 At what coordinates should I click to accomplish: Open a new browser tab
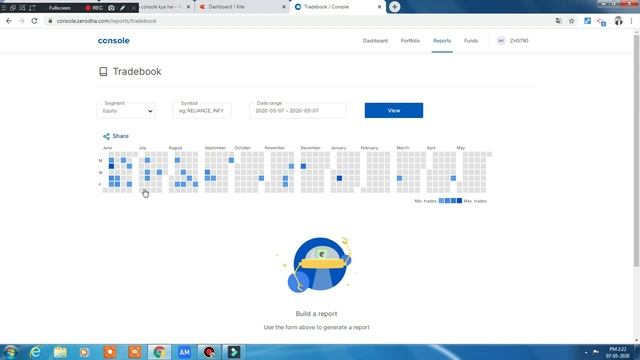pyautogui.click(x=395, y=7)
